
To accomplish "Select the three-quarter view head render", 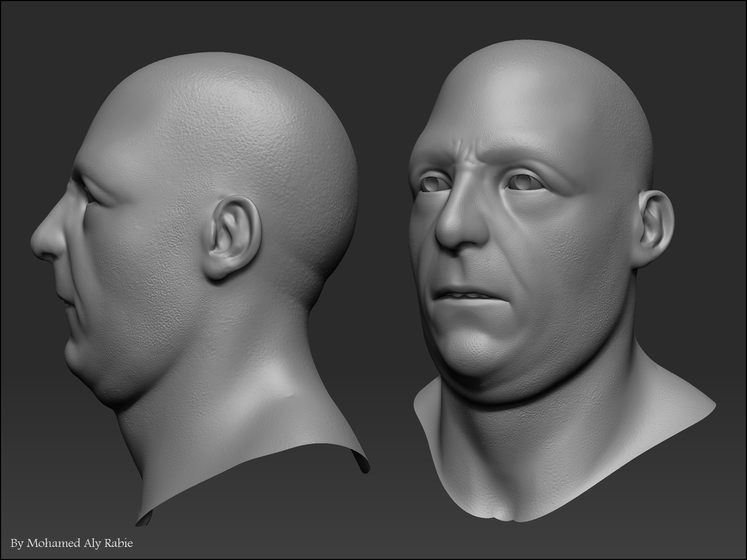I will (x=562, y=280).
